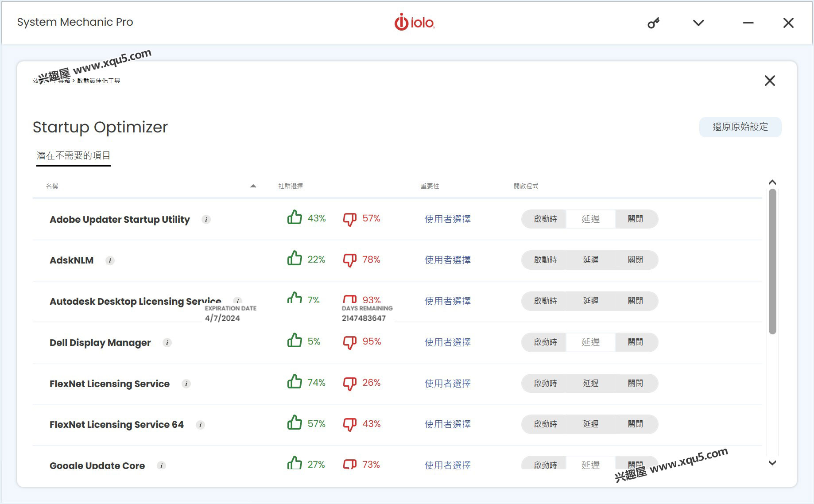Click 使用者選擇 link for Adobe Updater Startup Utility
Screen dimensions: 814x504
pos(447,219)
